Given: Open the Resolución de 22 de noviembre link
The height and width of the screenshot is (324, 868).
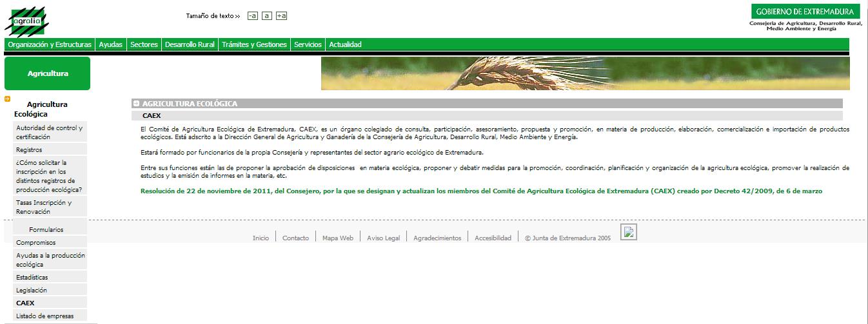Looking at the screenshot, I should [481, 191].
